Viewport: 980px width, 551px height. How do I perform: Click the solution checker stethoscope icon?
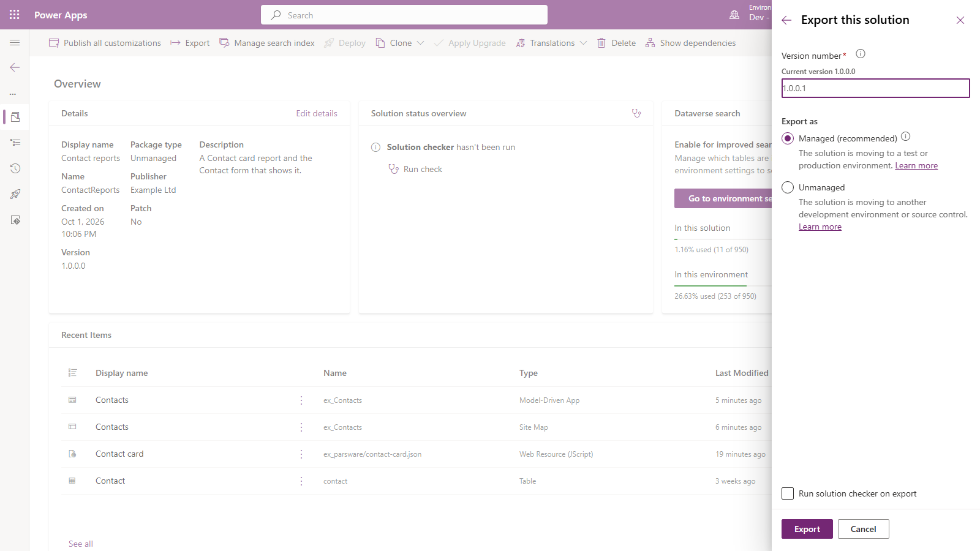point(636,113)
